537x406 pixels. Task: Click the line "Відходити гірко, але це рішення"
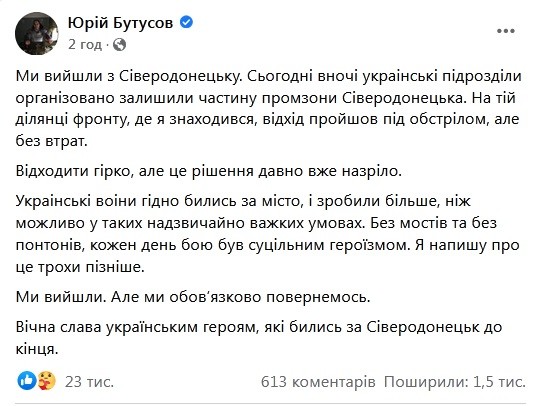(209, 171)
